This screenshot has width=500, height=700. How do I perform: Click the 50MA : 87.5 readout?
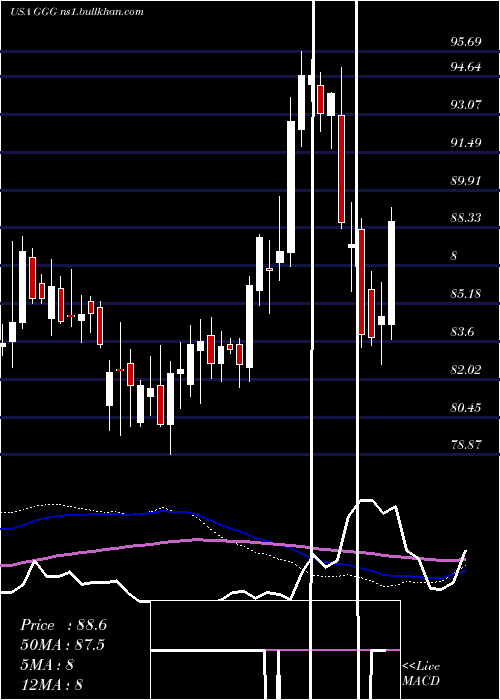62,645
